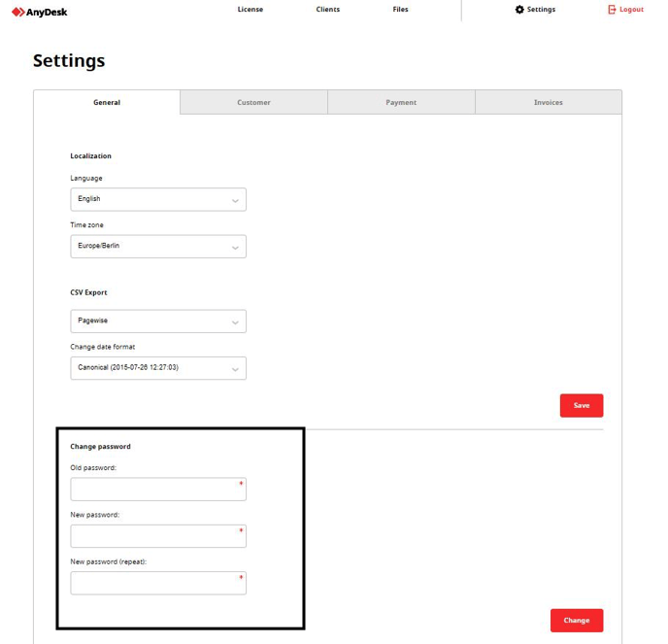Open the Clients page
The height and width of the screenshot is (644, 668).
click(x=328, y=10)
